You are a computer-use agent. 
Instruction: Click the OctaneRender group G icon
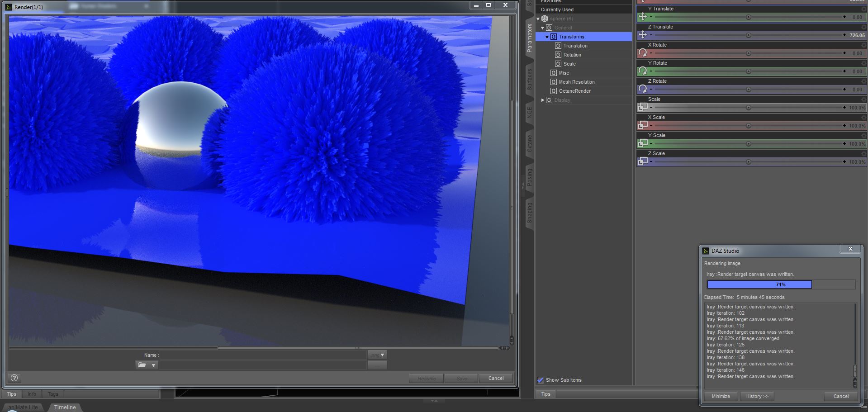click(x=554, y=91)
